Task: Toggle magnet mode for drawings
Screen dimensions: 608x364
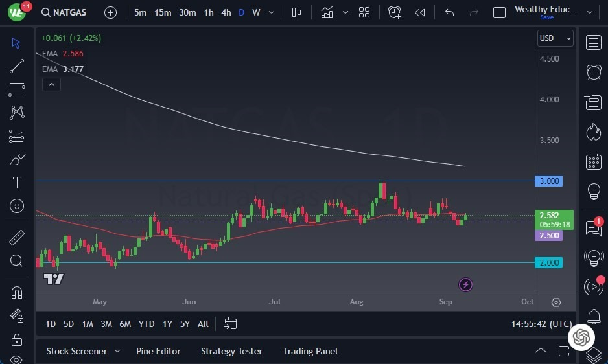Action: point(17,293)
